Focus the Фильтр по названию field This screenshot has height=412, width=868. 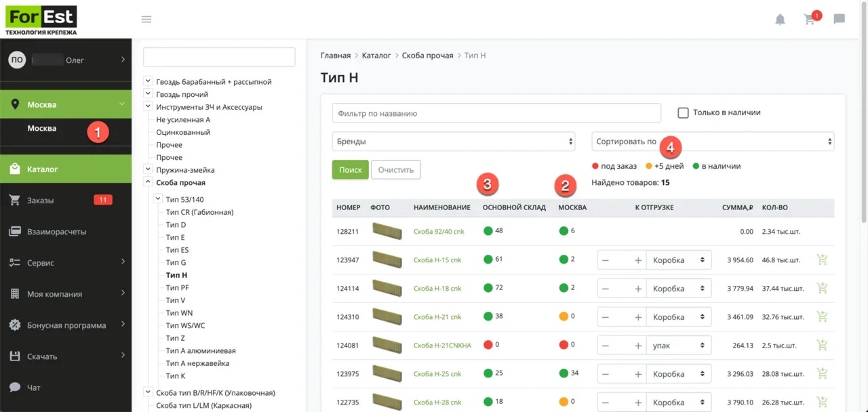496,113
